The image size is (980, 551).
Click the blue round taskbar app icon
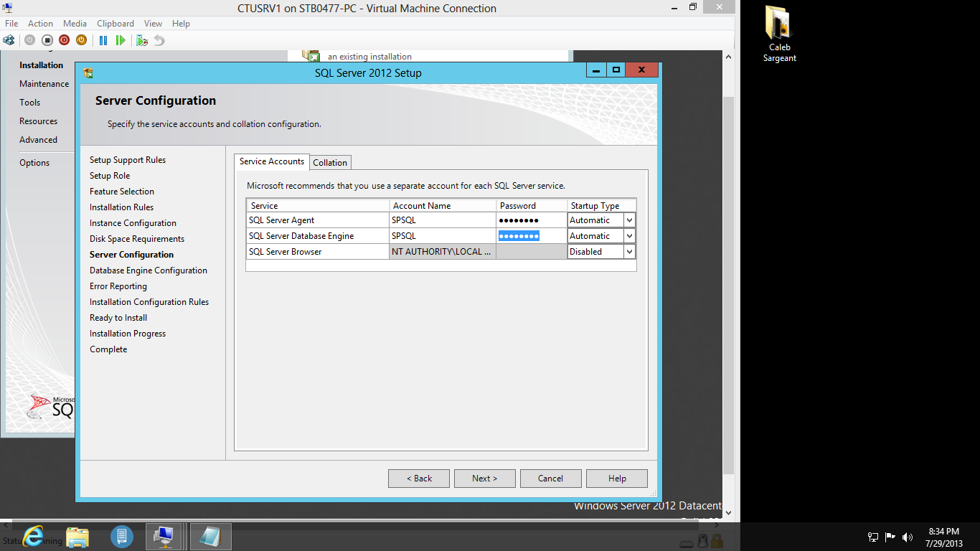(x=122, y=536)
